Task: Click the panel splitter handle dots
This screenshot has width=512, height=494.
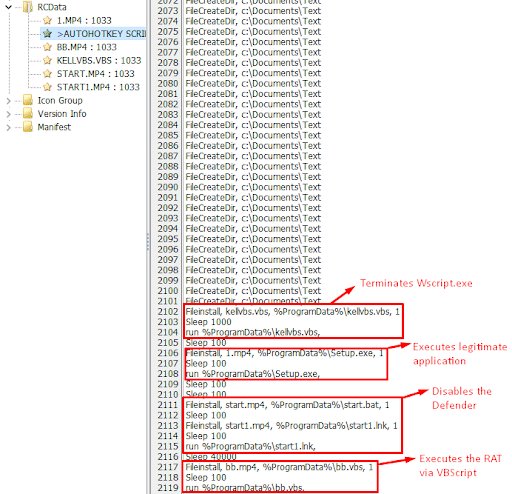Action: pyautogui.click(x=148, y=242)
